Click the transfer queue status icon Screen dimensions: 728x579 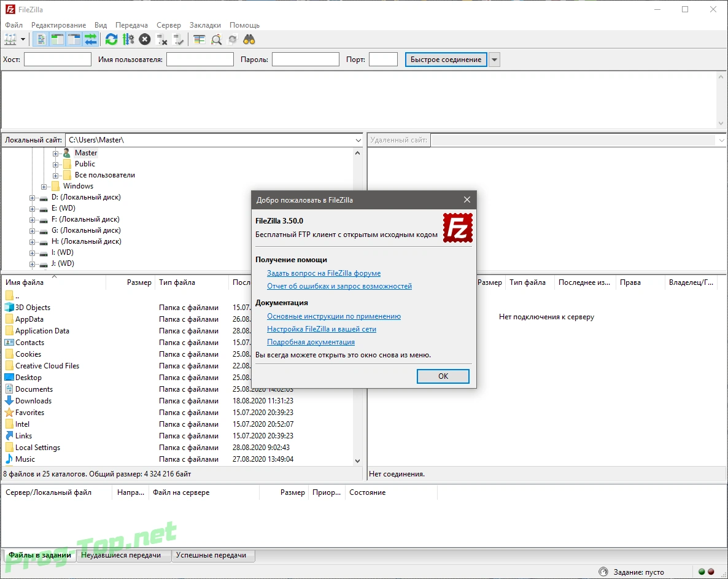(x=603, y=572)
